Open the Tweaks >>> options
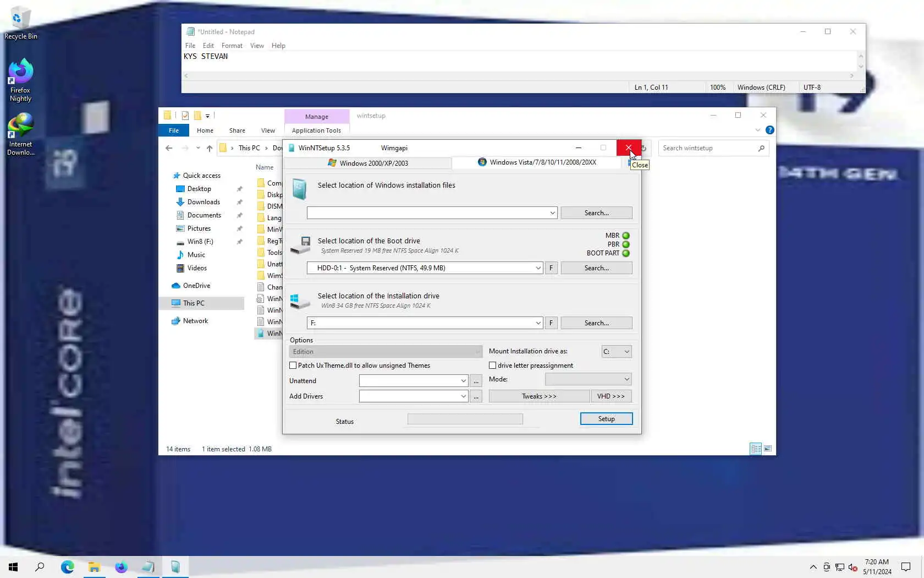The image size is (924, 578). tap(539, 396)
